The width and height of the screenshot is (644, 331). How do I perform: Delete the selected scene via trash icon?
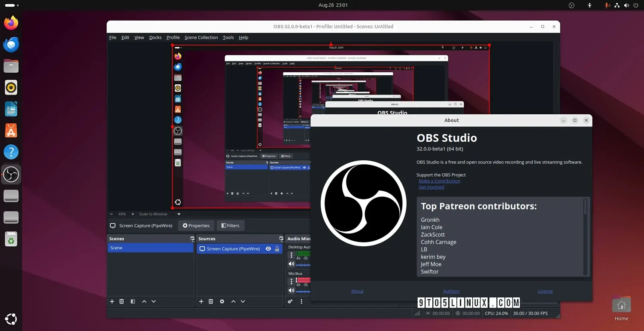click(122, 301)
